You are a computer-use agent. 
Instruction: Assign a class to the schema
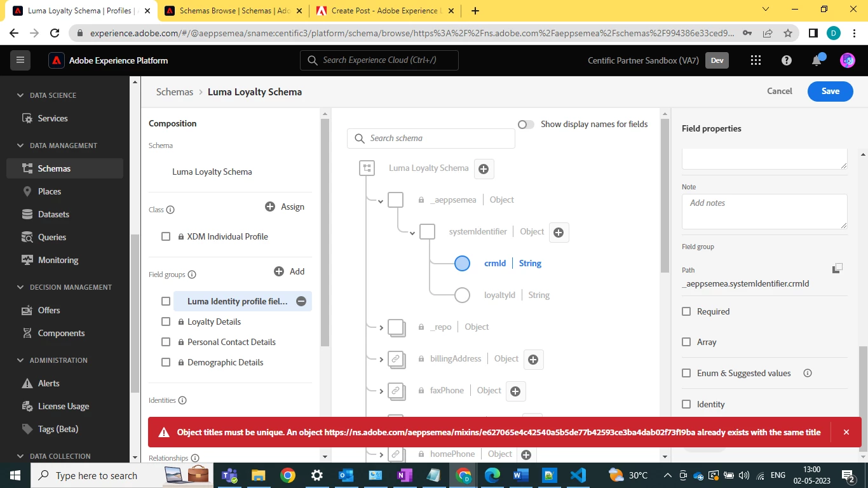click(285, 207)
